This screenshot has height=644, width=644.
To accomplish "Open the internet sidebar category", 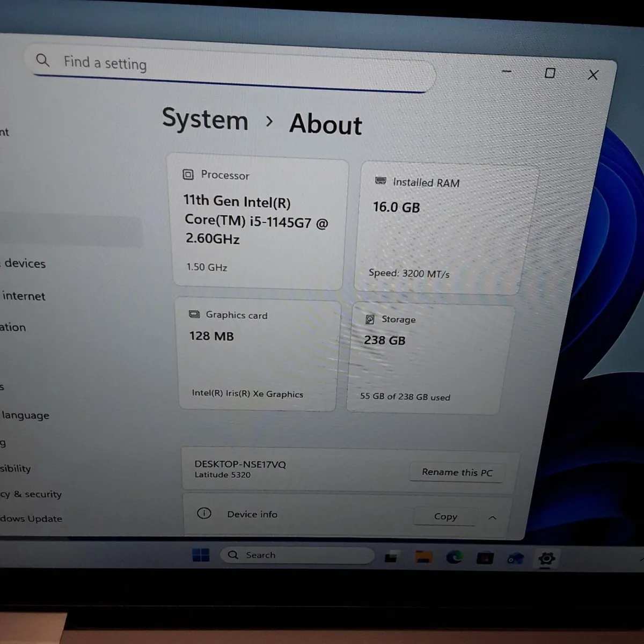I will (24, 296).
